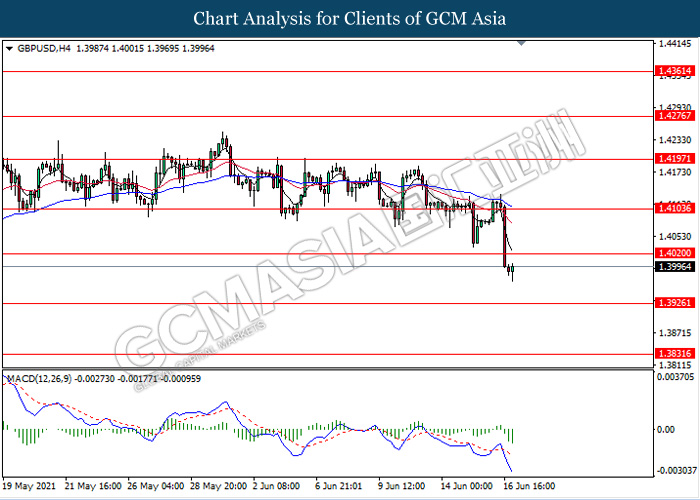700x500 pixels.
Task: Click the 1.38715 price scale value
Action: coord(677,333)
